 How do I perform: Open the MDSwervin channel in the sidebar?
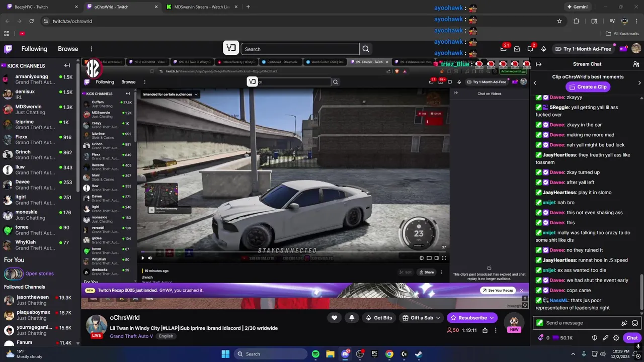tap(38, 110)
